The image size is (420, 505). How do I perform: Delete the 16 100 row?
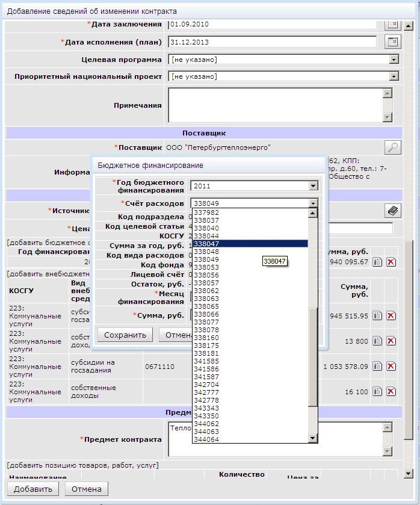click(391, 392)
